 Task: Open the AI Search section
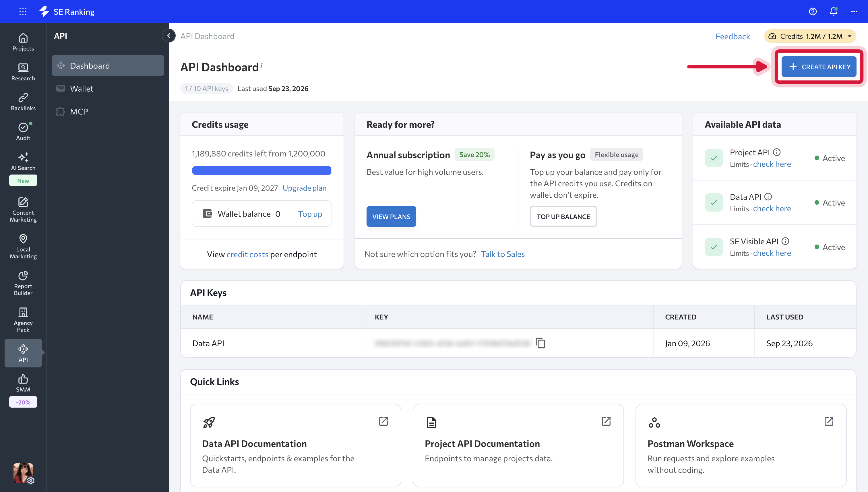pyautogui.click(x=23, y=162)
